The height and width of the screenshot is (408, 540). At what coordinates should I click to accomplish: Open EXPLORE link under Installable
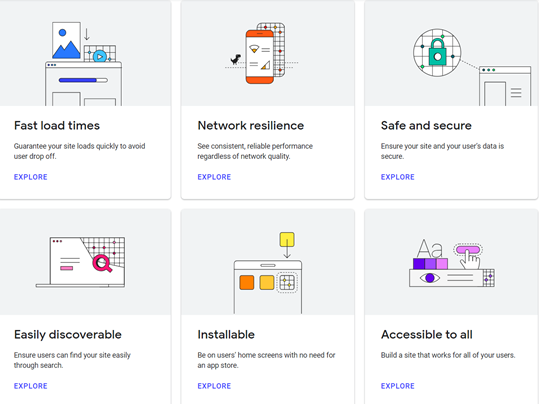214,386
